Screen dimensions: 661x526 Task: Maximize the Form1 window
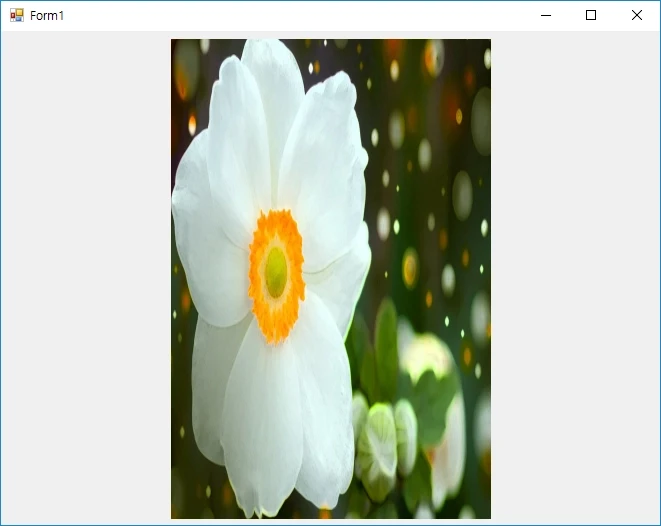[591, 15]
